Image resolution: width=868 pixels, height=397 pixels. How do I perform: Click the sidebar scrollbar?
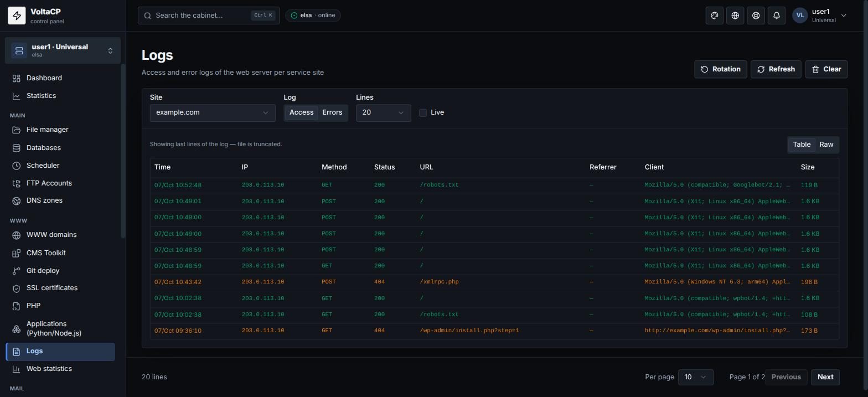point(123,151)
